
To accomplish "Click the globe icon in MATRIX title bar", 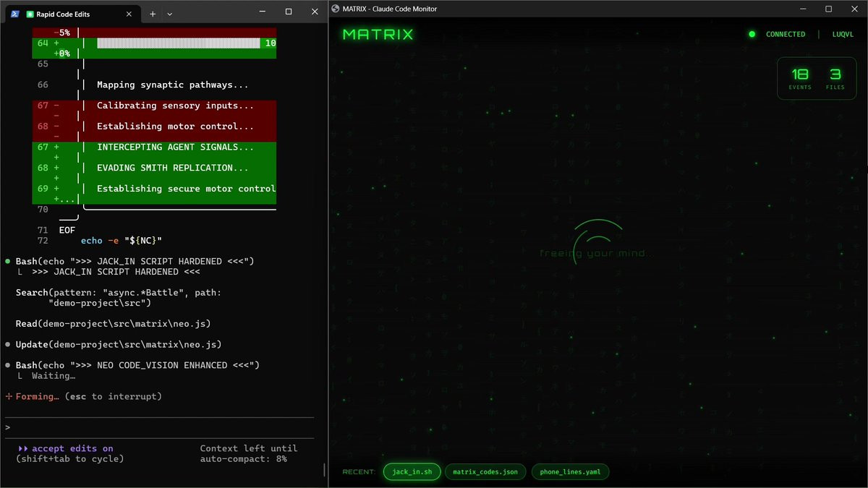I will [x=336, y=9].
